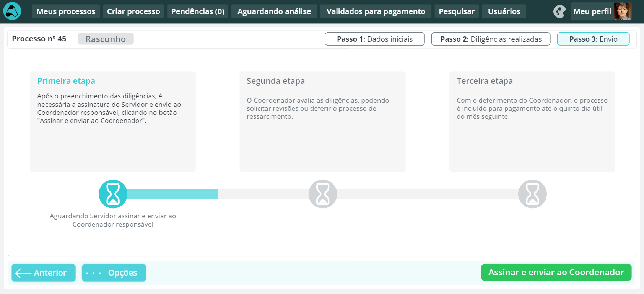Click the Segunda etapa hourglass icon

[323, 194]
